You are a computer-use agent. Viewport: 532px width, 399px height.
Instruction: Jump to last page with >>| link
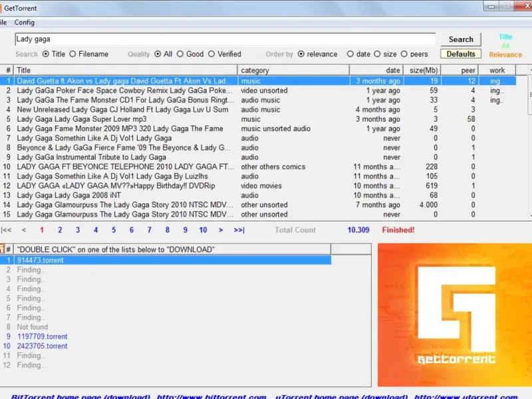[239, 230]
